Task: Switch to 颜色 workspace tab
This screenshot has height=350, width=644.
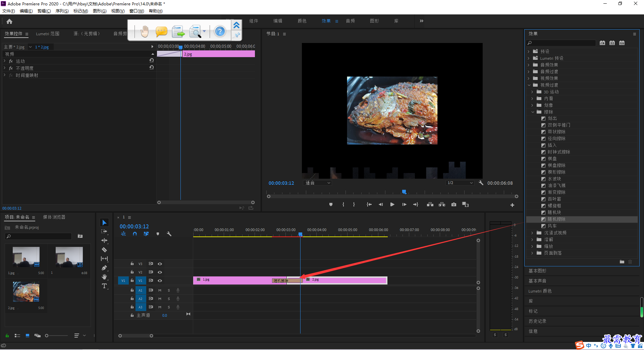Action: click(302, 21)
